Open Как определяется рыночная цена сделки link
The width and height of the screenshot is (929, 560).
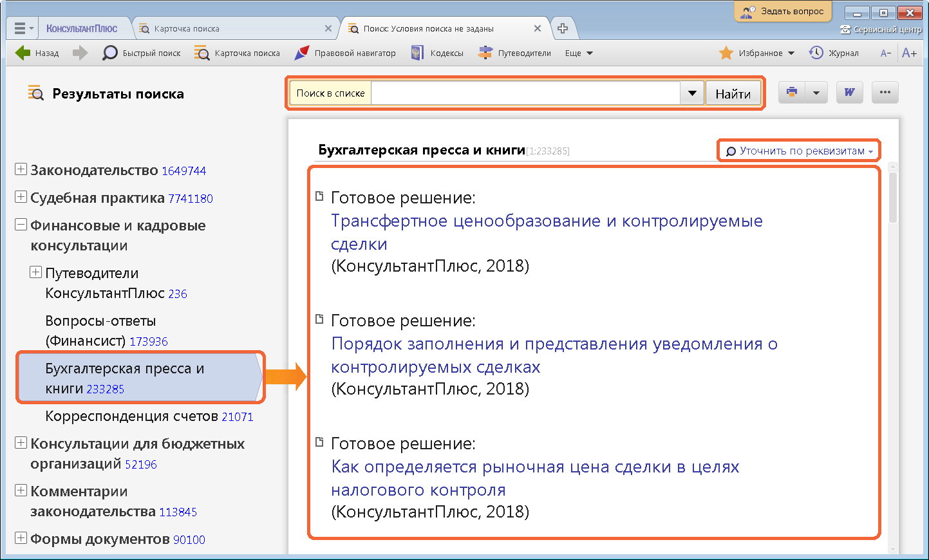coord(535,478)
